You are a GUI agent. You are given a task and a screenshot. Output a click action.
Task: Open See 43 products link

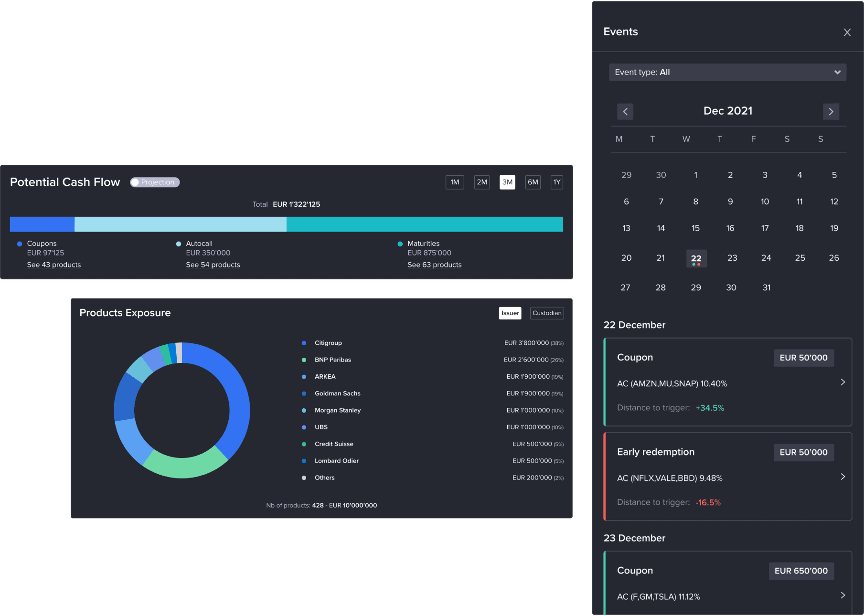[54, 265]
